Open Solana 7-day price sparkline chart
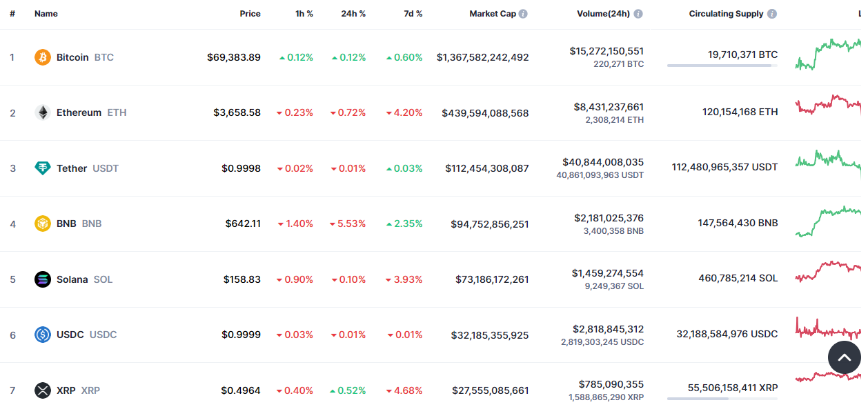Viewport: 868px width, 407px height. click(x=828, y=273)
